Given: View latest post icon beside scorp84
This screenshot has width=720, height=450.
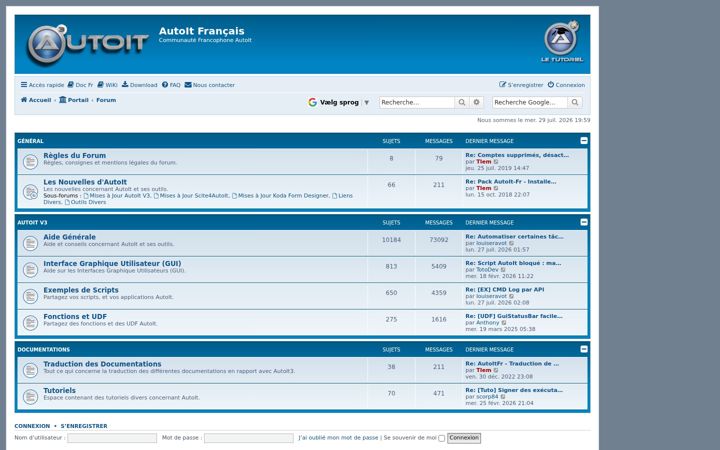Looking at the screenshot, I should [503, 397].
